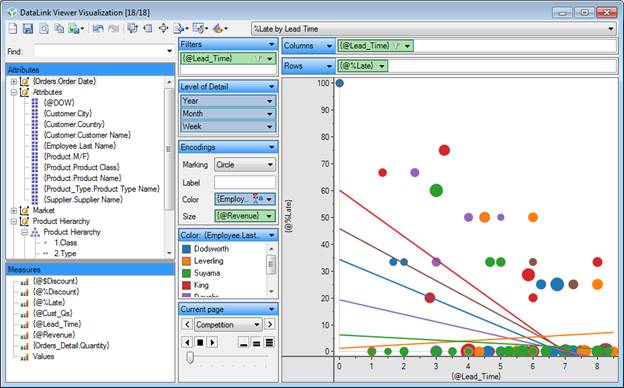Select the @Revenue measure

pyautogui.click(x=54, y=335)
